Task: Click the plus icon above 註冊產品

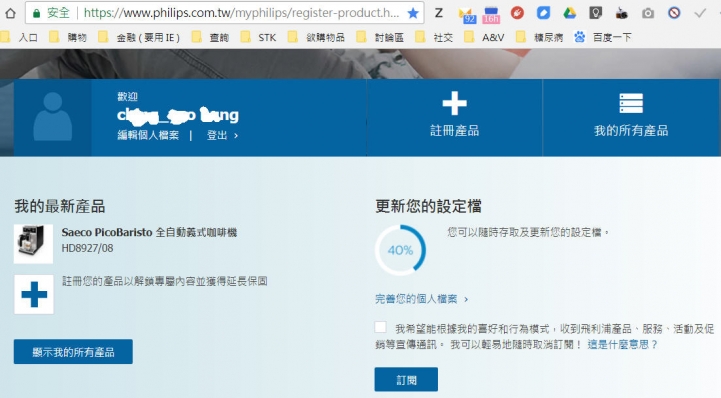Action: [x=454, y=103]
